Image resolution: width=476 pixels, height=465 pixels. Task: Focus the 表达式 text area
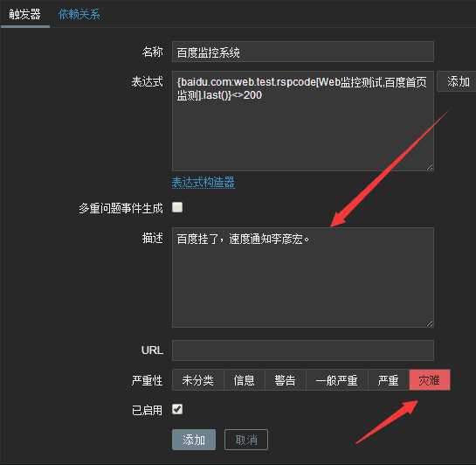point(303,121)
